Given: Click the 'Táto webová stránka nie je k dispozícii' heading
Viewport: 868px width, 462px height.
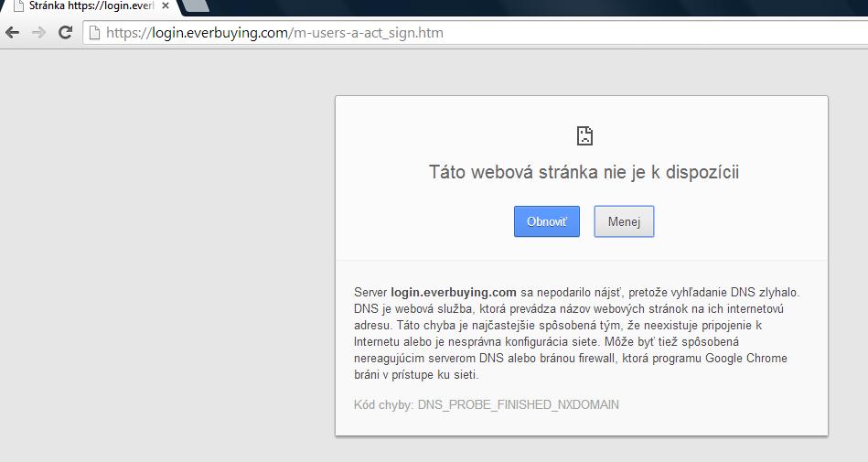Looking at the screenshot, I should [584, 172].
